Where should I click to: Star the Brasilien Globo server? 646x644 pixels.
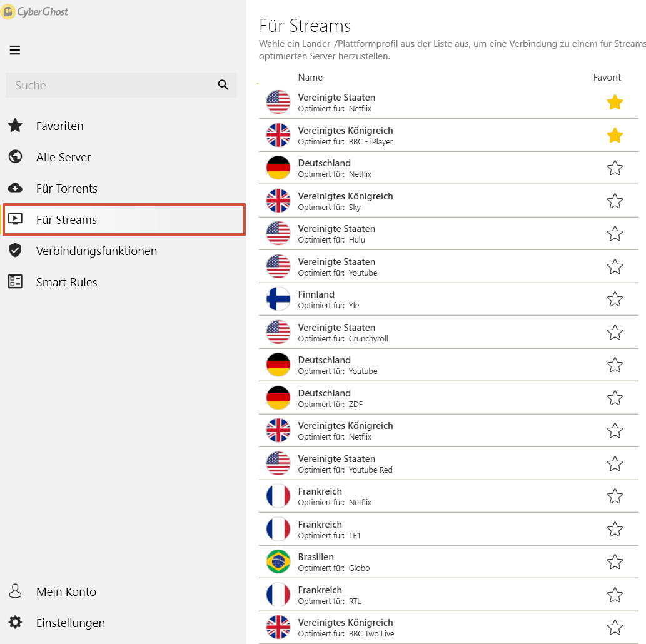tap(615, 561)
